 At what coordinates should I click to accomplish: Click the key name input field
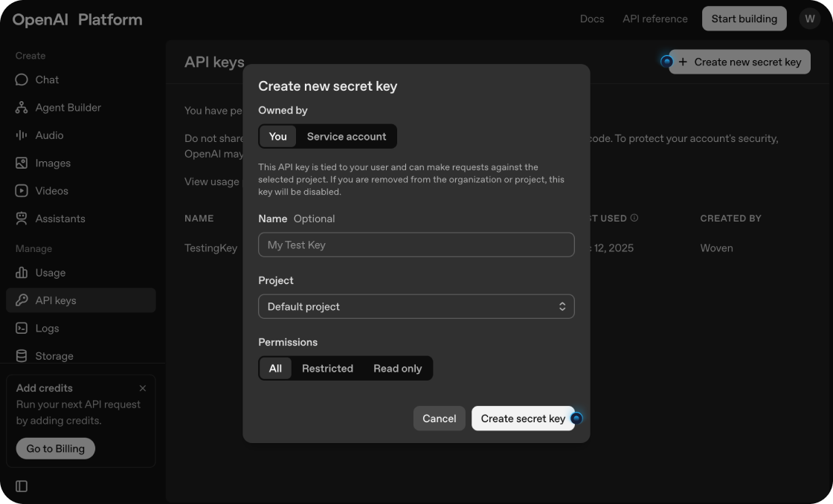416,244
